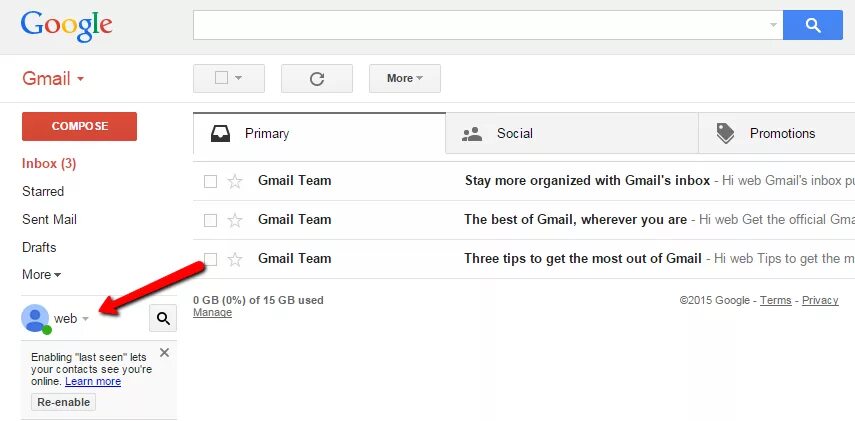Open the Manage storage link
This screenshot has width=855, height=421.
[x=212, y=312]
